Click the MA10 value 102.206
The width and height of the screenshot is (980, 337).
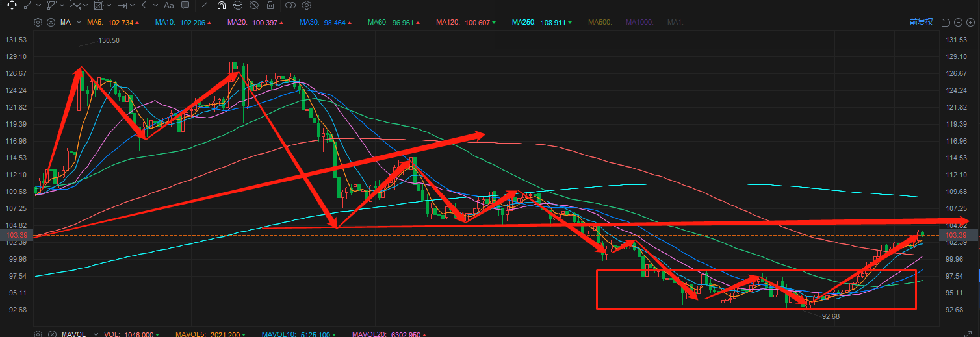(x=193, y=22)
